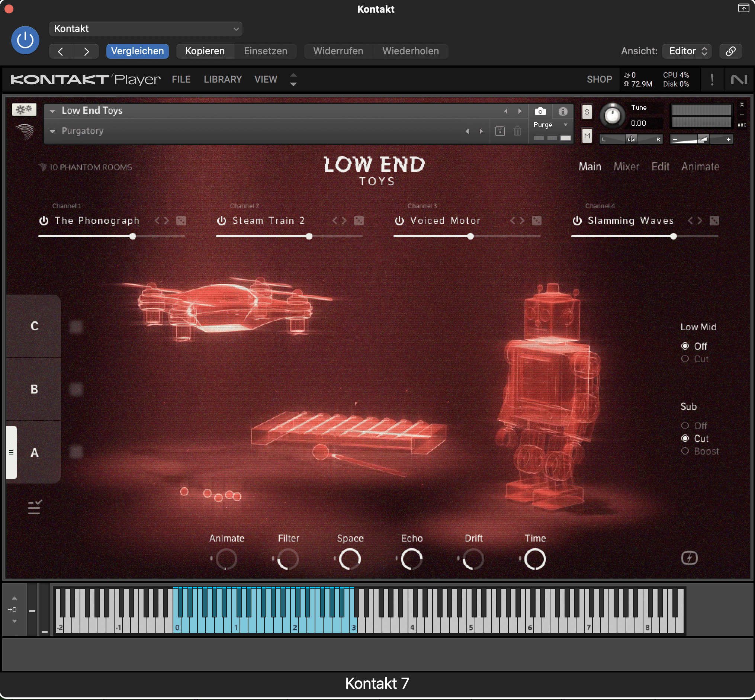Click the delete snapshot trash icon
The height and width of the screenshot is (700, 755).
point(517,131)
